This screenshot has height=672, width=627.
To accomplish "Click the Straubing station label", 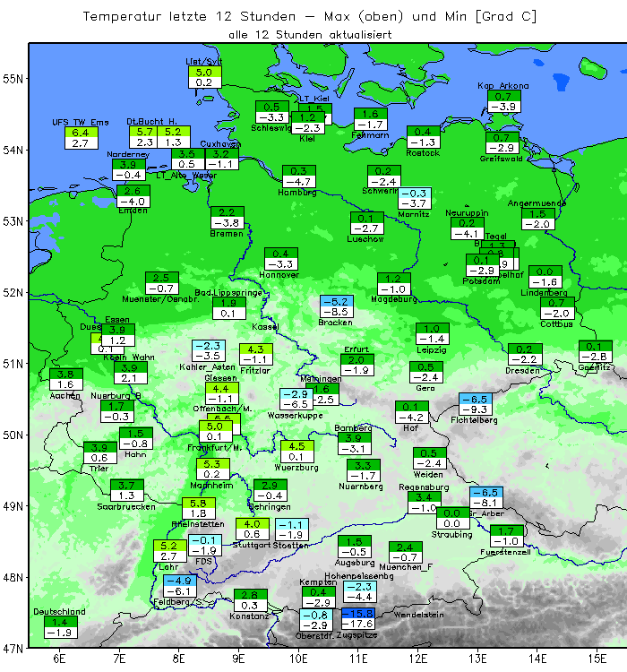I will (451, 535).
